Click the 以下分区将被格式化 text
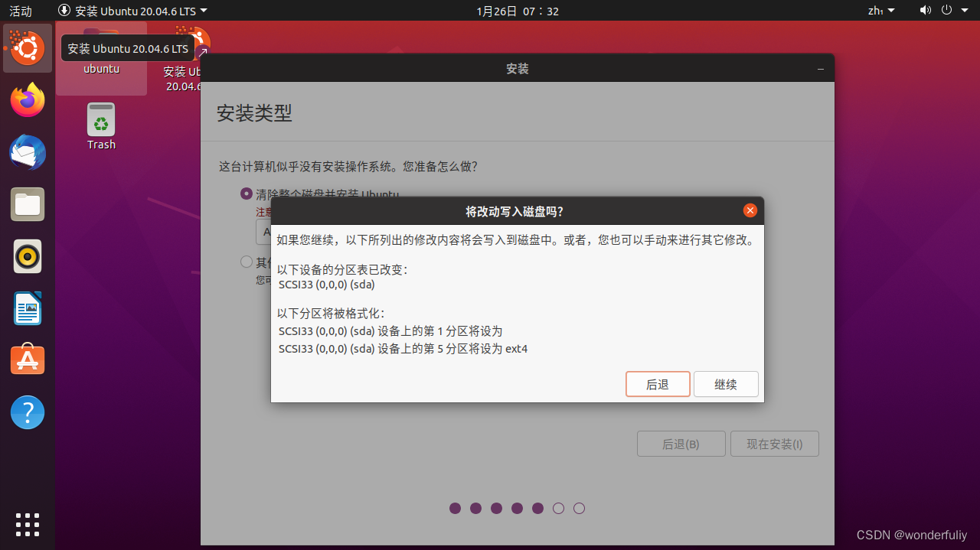The width and height of the screenshot is (980, 550). click(330, 314)
